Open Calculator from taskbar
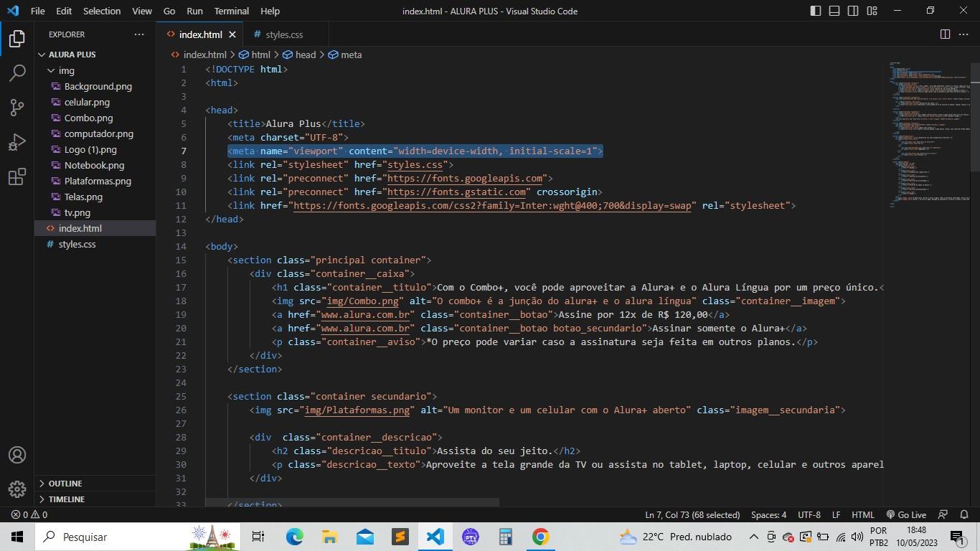The width and height of the screenshot is (980, 551). point(505,537)
